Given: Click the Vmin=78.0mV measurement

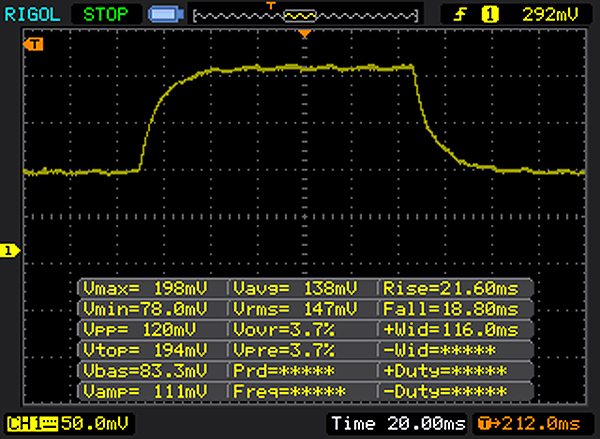Looking at the screenshot, I should (x=145, y=308).
